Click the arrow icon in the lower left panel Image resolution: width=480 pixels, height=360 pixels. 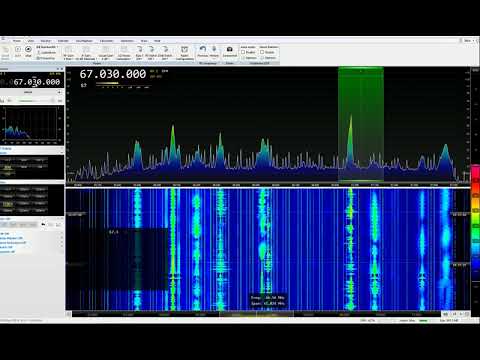coord(43,224)
